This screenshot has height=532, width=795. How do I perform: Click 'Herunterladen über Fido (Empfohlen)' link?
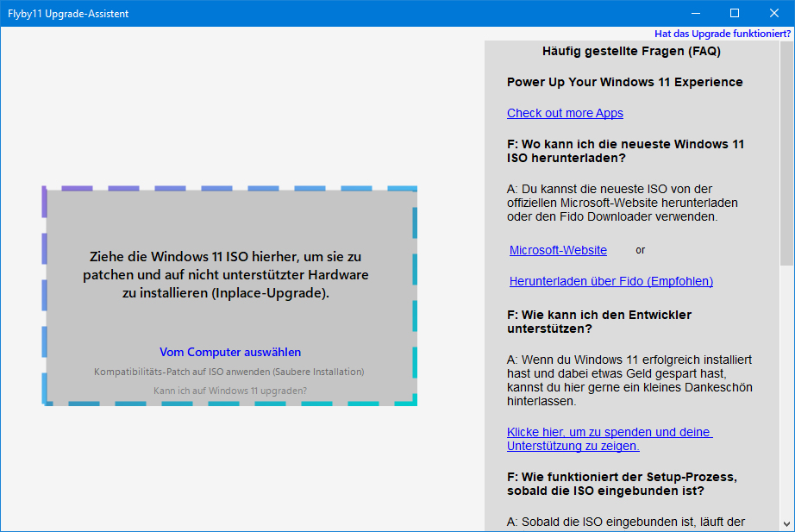point(611,281)
